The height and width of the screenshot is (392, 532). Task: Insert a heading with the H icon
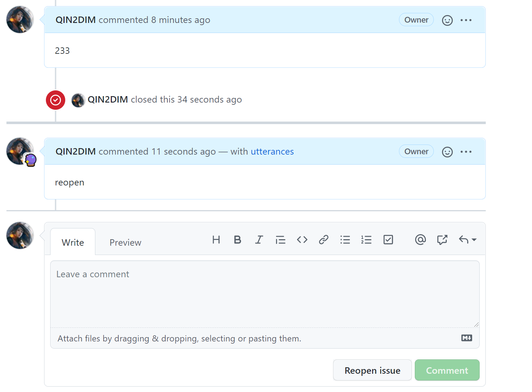216,240
